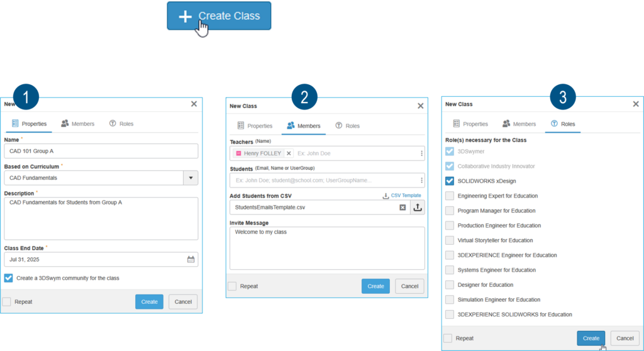The width and height of the screenshot is (644, 351).
Task: Download the CSV Template link
Action: click(402, 196)
